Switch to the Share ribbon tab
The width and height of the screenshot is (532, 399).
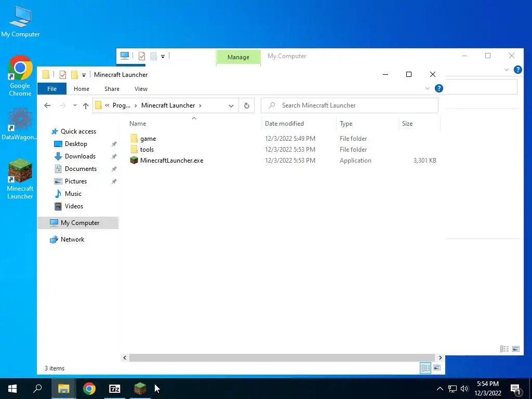(112, 89)
